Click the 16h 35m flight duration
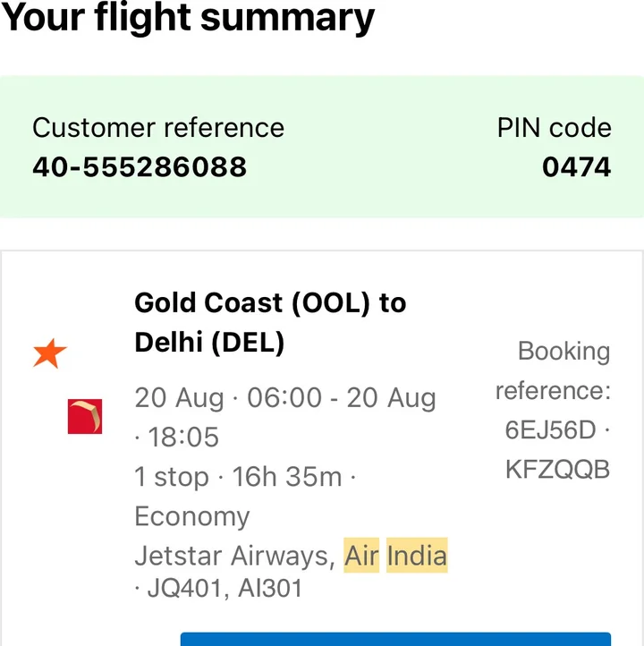This screenshot has width=644, height=646. coord(287,477)
